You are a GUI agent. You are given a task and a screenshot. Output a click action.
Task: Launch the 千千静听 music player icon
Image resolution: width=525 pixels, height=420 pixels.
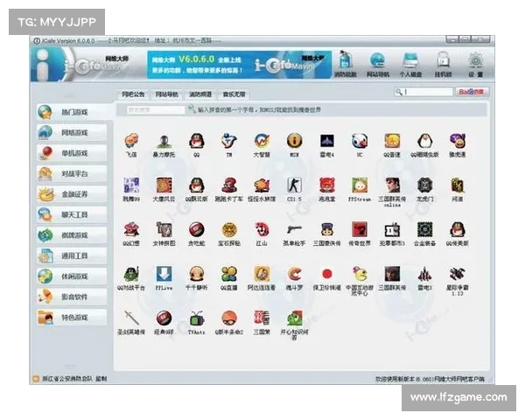pyautogui.click(x=196, y=274)
